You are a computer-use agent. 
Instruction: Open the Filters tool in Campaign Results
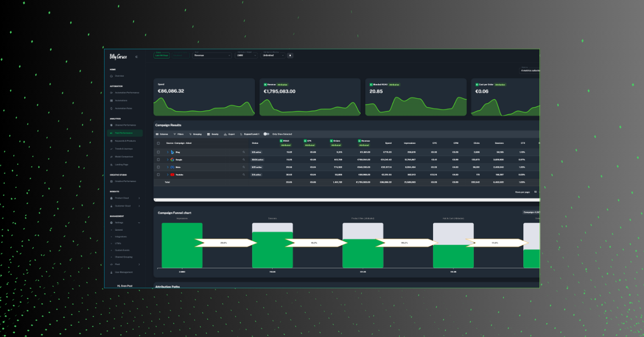177,134
